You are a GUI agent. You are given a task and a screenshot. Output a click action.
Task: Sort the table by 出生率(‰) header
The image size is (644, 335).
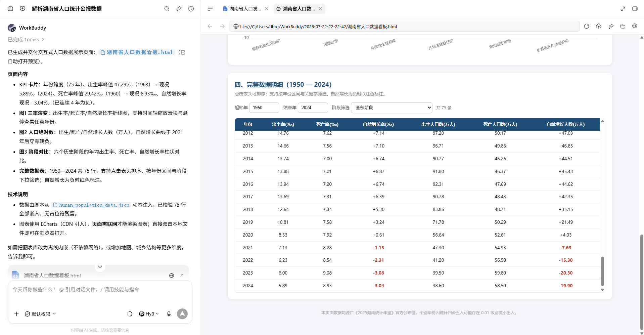click(x=283, y=124)
